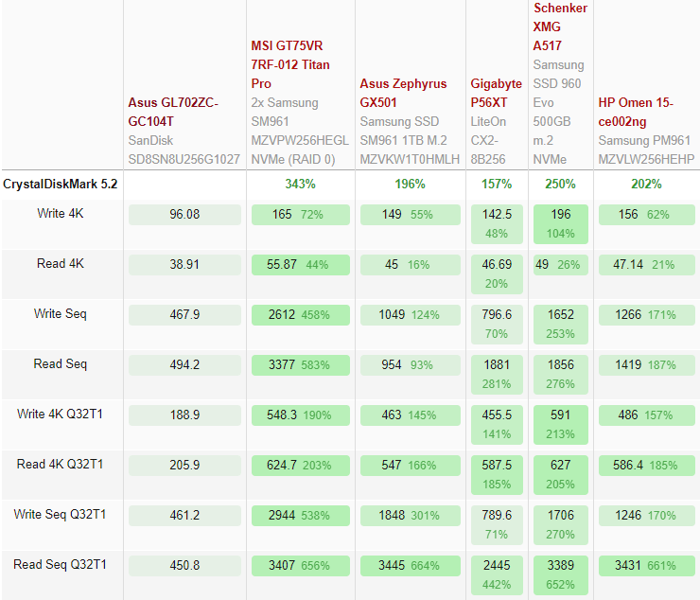Click the 591 213% cell
Image resolution: width=700 pixels, height=600 pixels.
click(x=561, y=424)
